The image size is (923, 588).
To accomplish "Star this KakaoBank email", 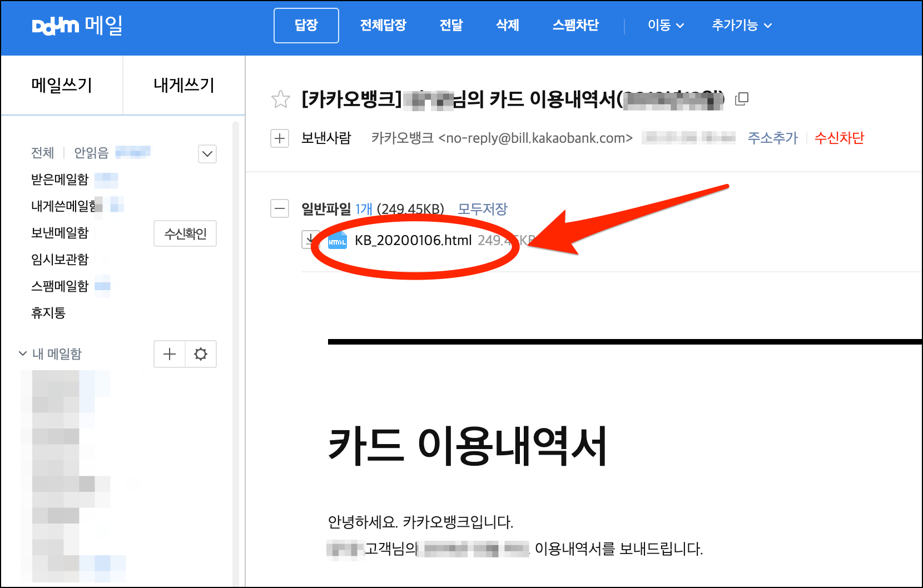I will coord(281,99).
